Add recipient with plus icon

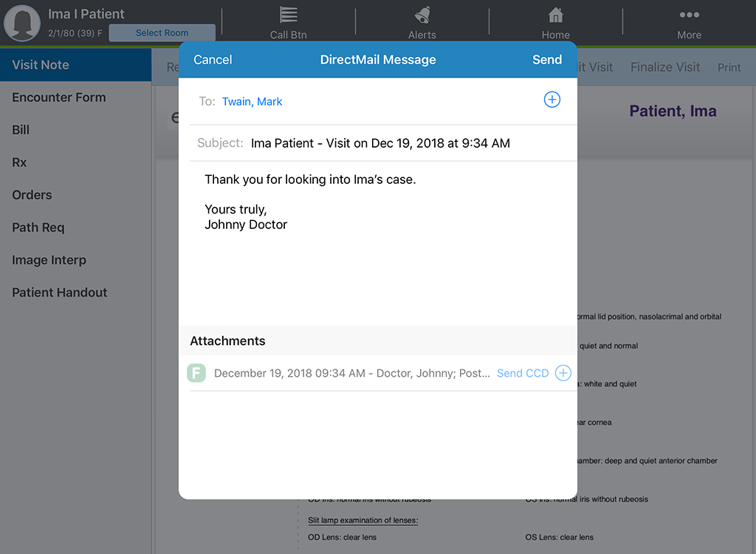(x=552, y=100)
